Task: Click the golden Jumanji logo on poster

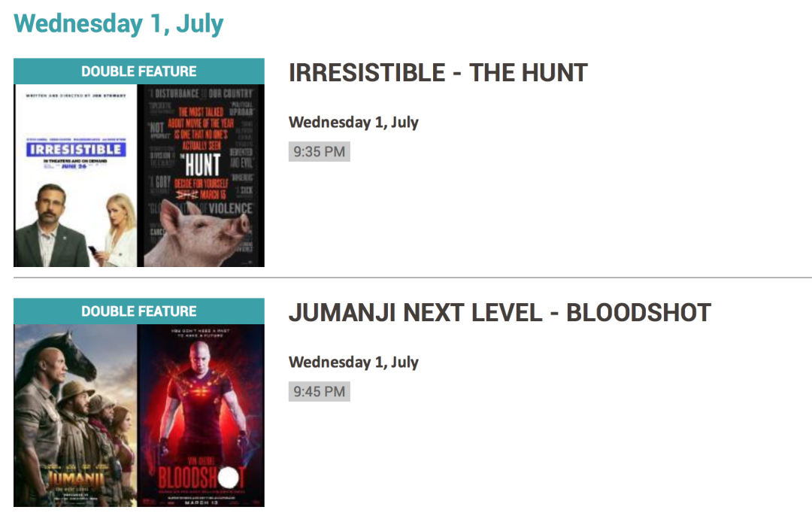Action: [x=75, y=477]
